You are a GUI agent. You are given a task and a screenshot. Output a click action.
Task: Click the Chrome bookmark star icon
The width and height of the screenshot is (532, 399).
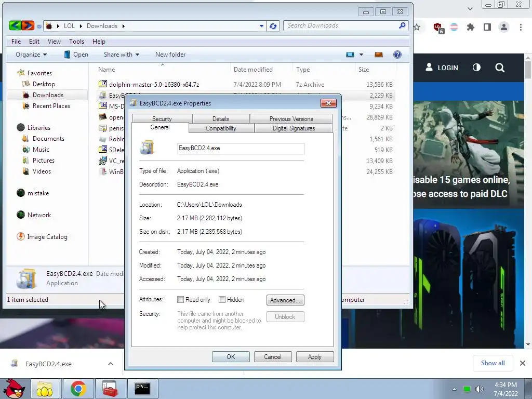(x=417, y=27)
